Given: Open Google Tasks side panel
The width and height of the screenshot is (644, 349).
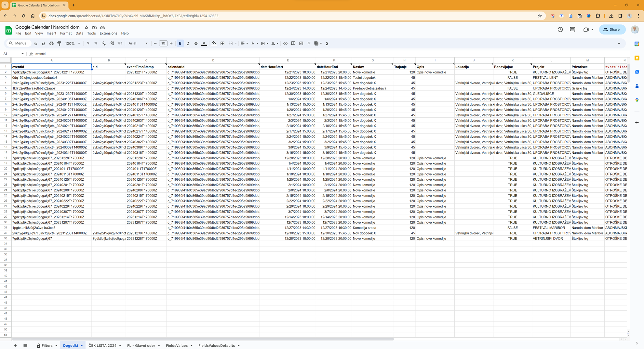Looking at the screenshot, I should (x=637, y=72).
